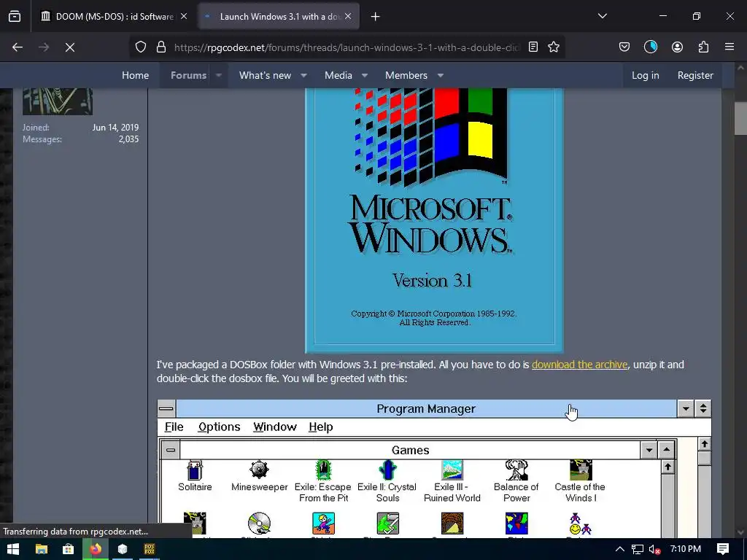Open the Firefox application hamburger menu

click(x=729, y=47)
